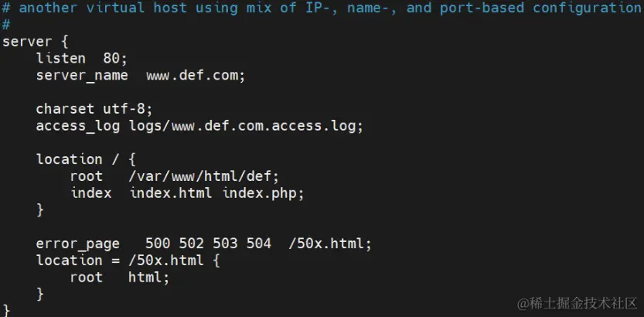Click index.html in the index directive

pyautogui.click(x=172, y=193)
